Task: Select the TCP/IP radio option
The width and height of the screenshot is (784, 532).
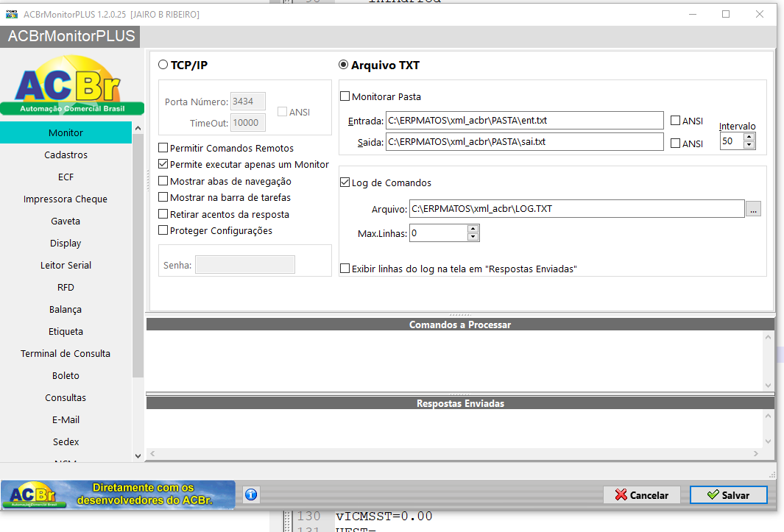Action: coord(163,65)
